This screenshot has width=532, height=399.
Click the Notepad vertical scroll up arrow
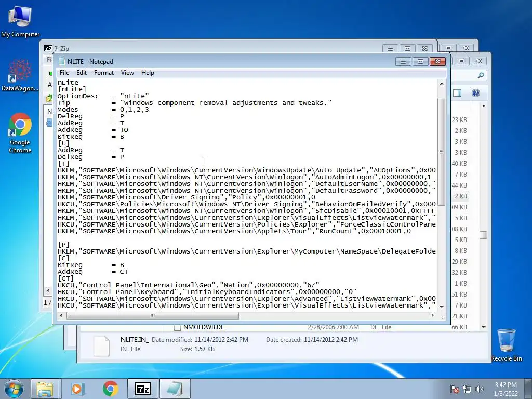coord(442,84)
